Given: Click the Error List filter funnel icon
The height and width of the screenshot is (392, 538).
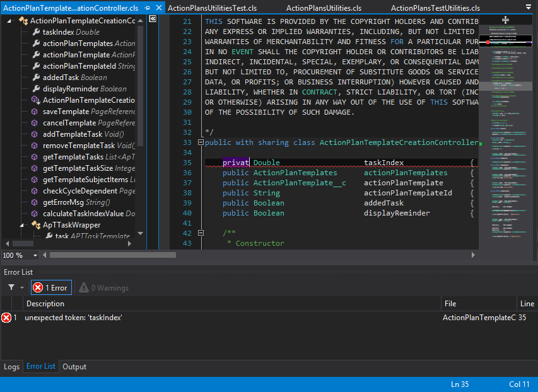Looking at the screenshot, I should point(11,287).
